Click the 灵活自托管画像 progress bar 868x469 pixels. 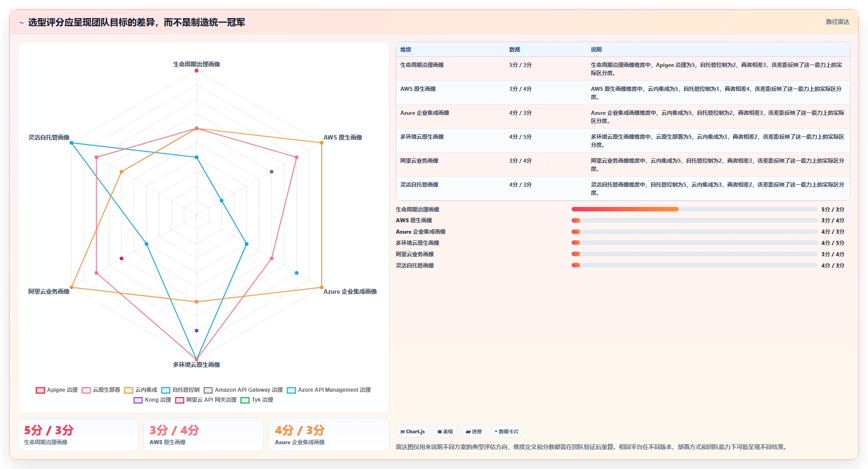click(x=694, y=265)
